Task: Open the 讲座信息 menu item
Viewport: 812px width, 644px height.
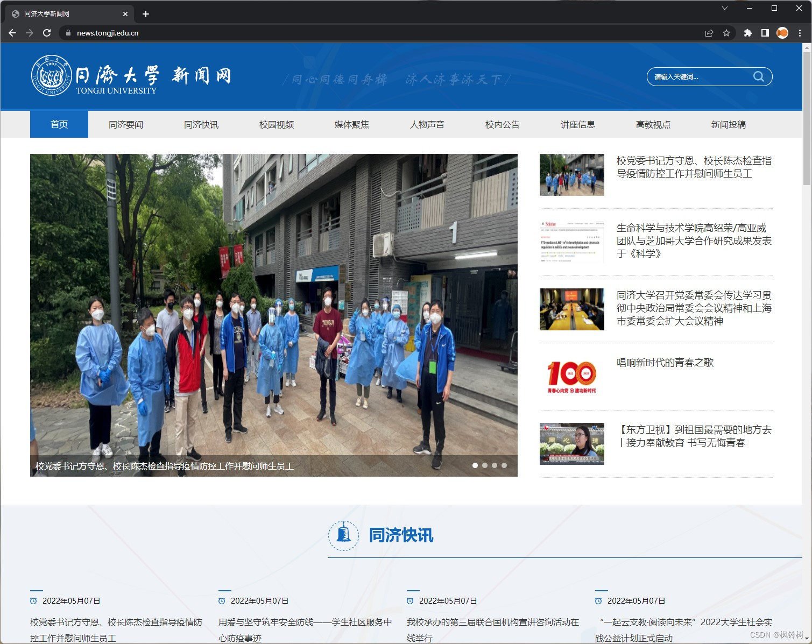Action: tap(578, 124)
